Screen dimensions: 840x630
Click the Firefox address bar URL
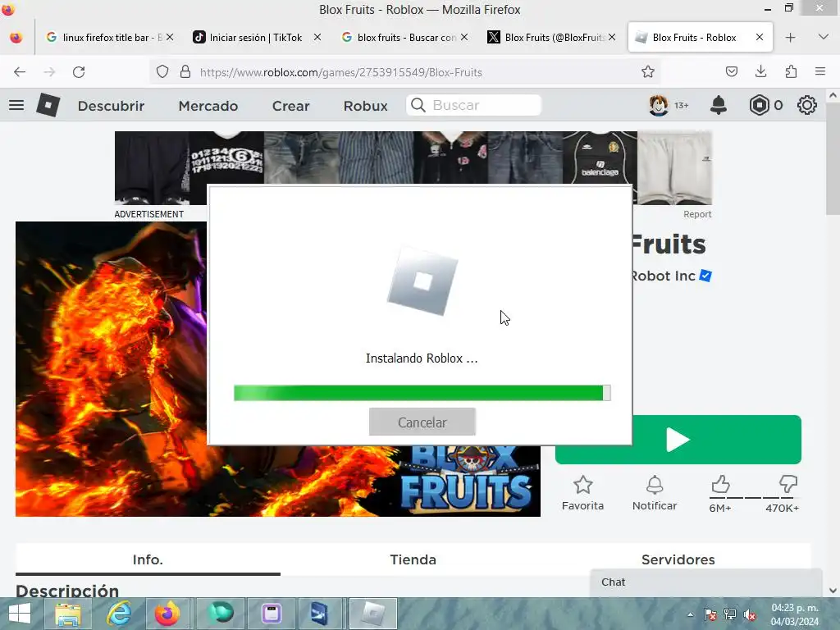click(341, 72)
